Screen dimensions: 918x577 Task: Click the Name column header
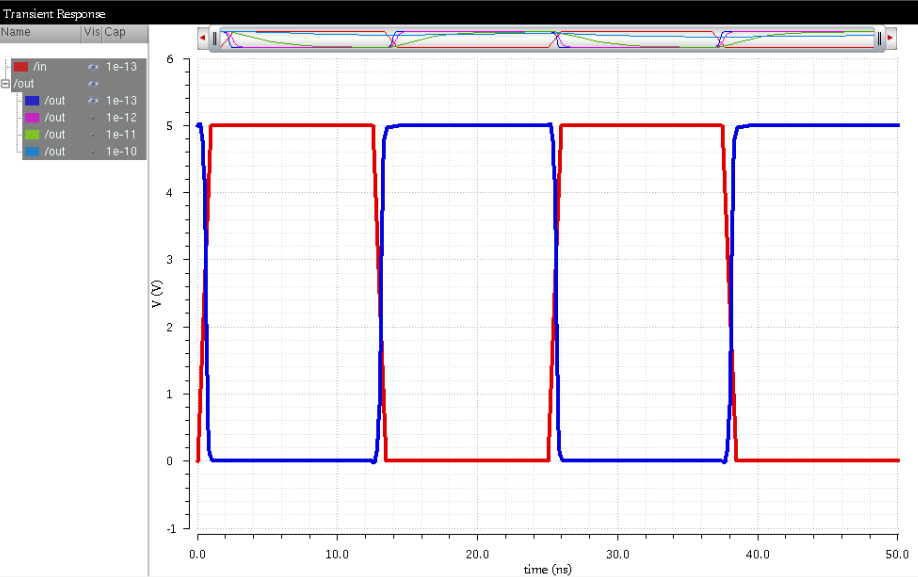pos(15,32)
